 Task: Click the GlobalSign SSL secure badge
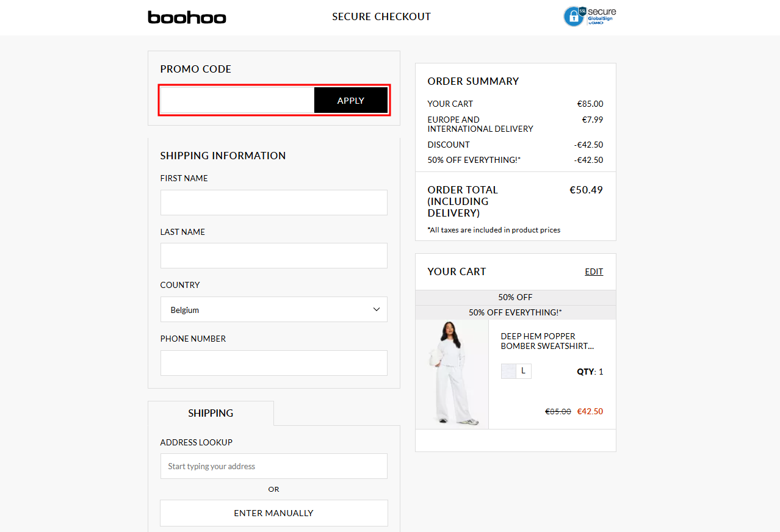coord(590,16)
